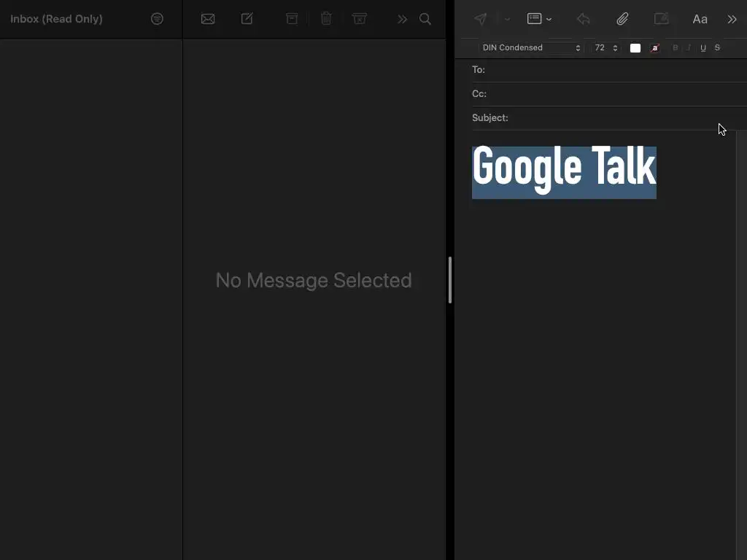Open the white text color swatch

pos(635,47)
